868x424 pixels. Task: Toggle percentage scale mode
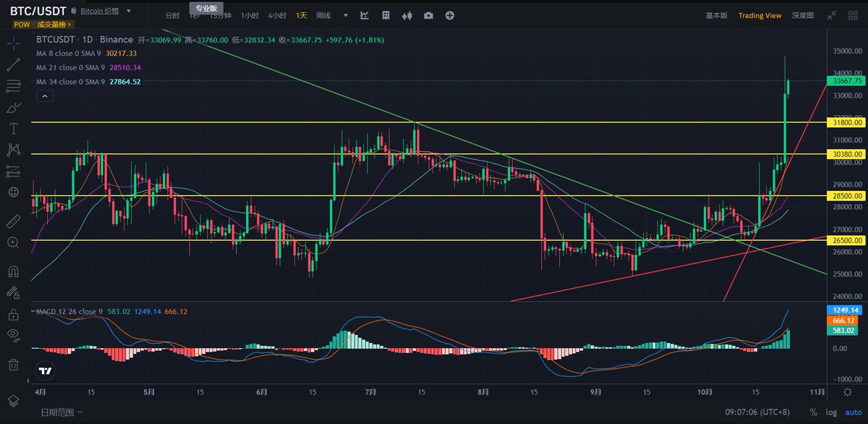(814, 412)
